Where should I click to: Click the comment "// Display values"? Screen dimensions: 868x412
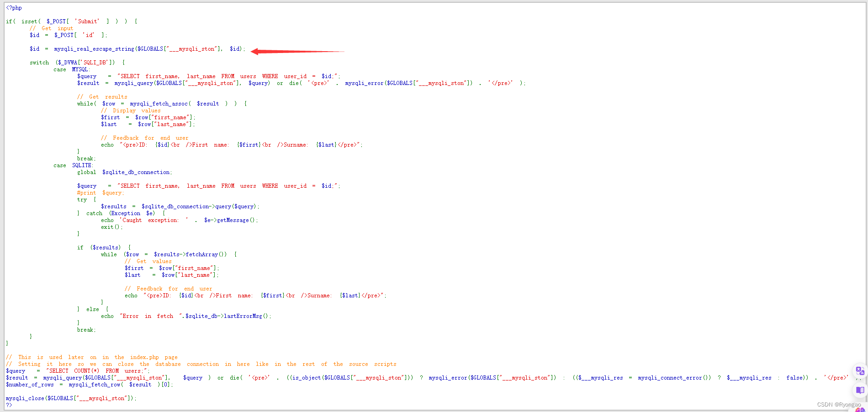[131, 111]
